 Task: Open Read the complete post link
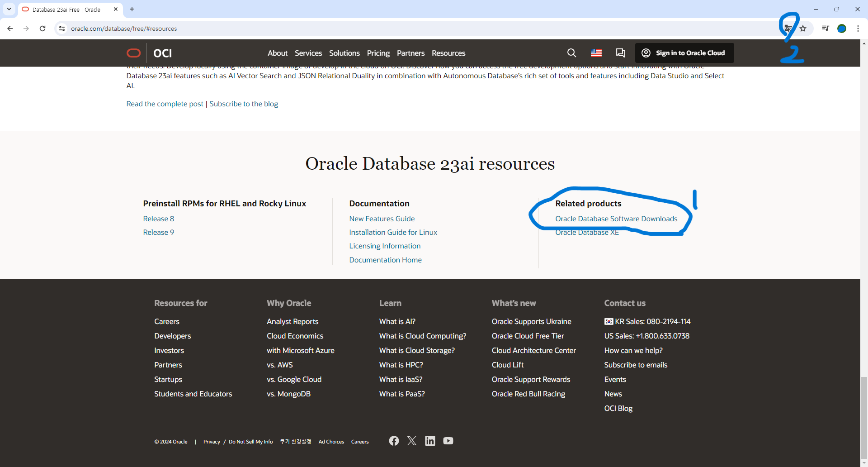(x=165, y=104)
